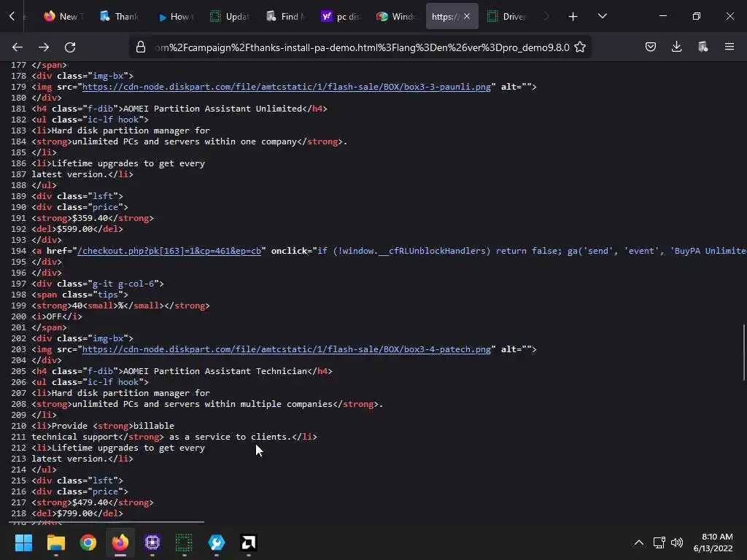This screenshot has width=747, height=560.
Task: Bookmark this page with the star
Action: [x=580, y=47]
